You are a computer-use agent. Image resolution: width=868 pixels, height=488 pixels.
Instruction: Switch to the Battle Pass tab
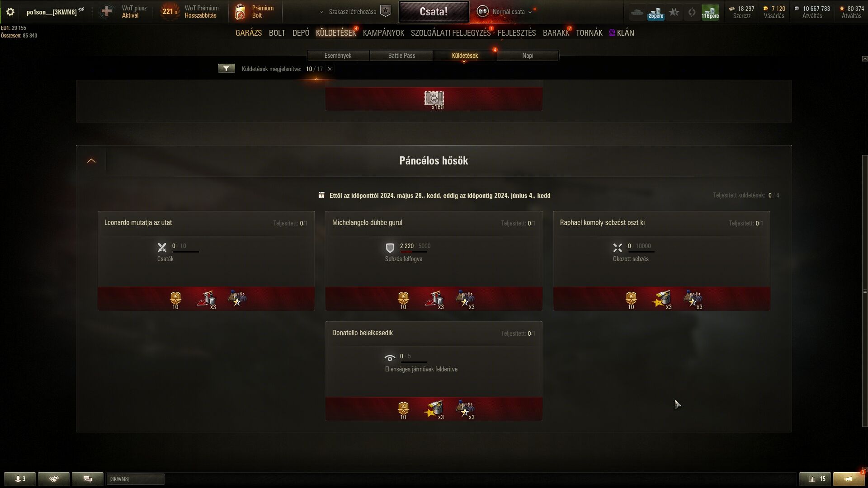pos(401,56)
